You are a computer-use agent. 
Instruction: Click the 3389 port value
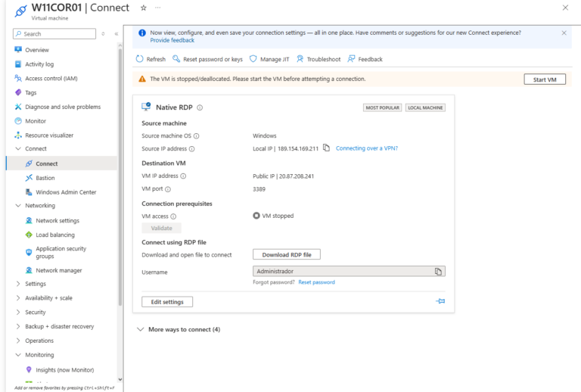coord(259,189)
